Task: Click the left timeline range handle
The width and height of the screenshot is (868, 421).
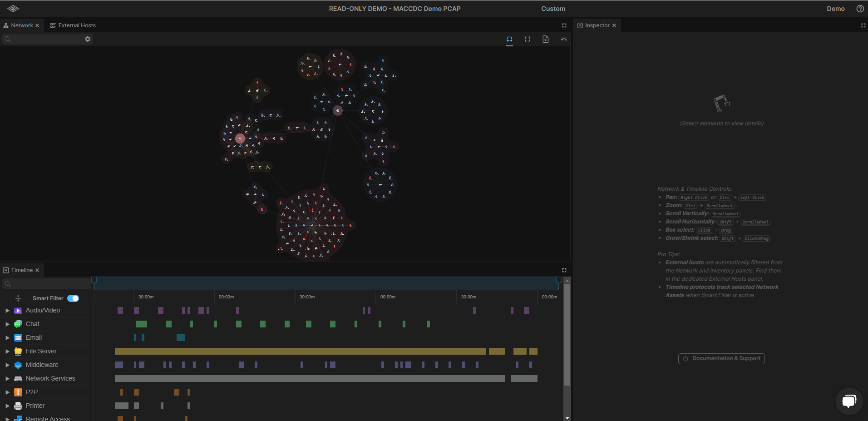Action: coord(94,280)
